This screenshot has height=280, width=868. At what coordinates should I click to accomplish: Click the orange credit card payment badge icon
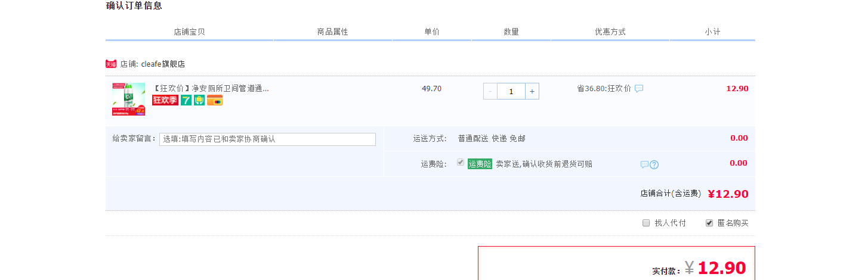coord(215,100)
